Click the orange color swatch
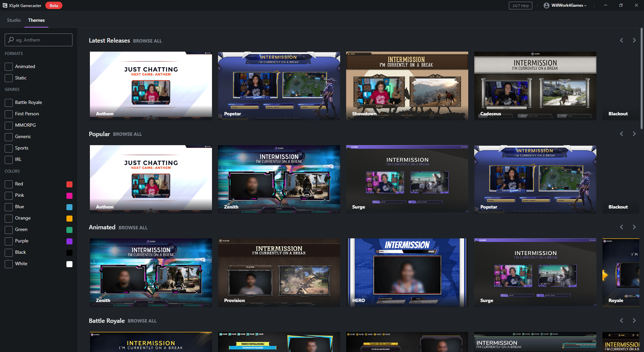This screenshot has width=644, height=352. [69, 218]
